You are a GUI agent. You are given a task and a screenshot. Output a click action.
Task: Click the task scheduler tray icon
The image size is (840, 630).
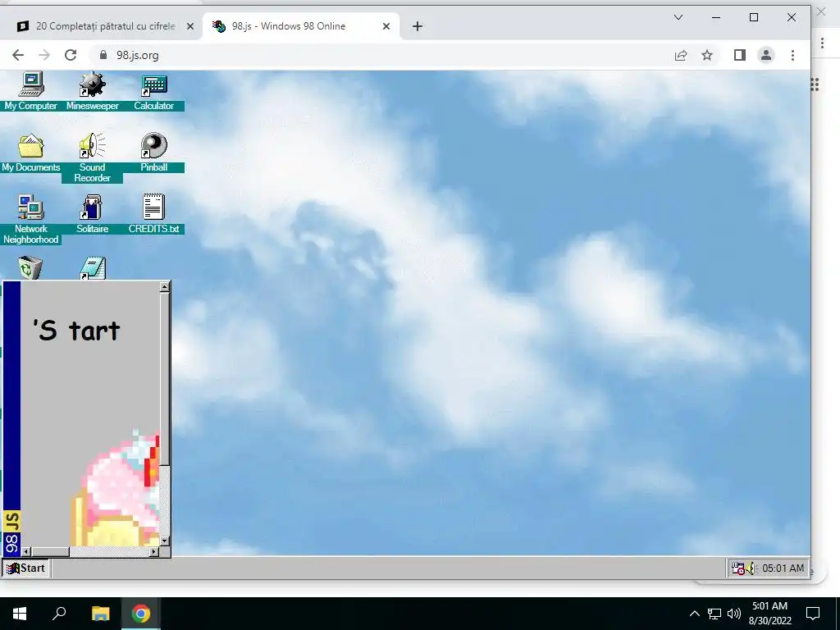[737, 568]
